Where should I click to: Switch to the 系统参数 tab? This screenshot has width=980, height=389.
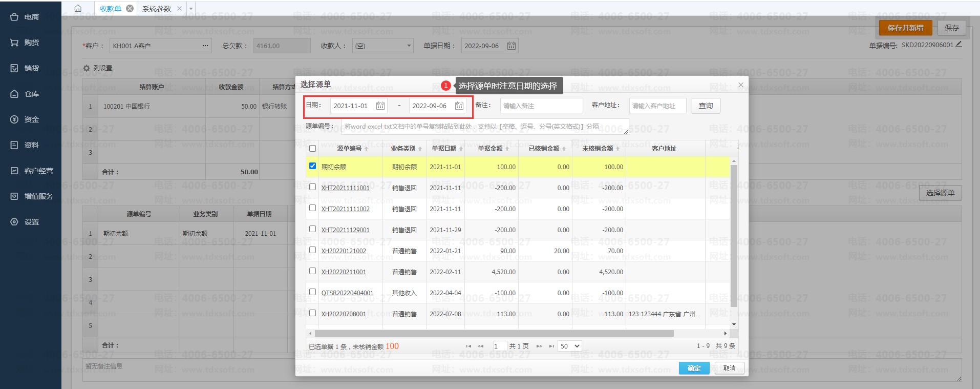156,9
